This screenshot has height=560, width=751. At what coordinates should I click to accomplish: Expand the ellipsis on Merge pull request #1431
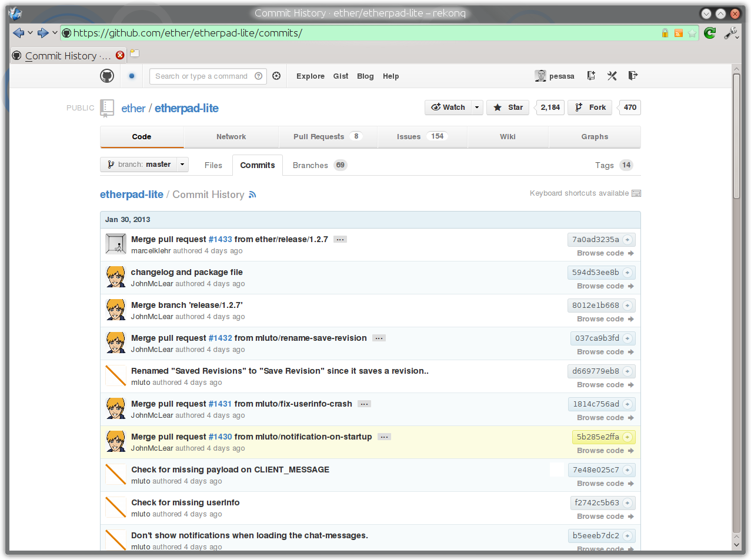[x=364, y=404]
